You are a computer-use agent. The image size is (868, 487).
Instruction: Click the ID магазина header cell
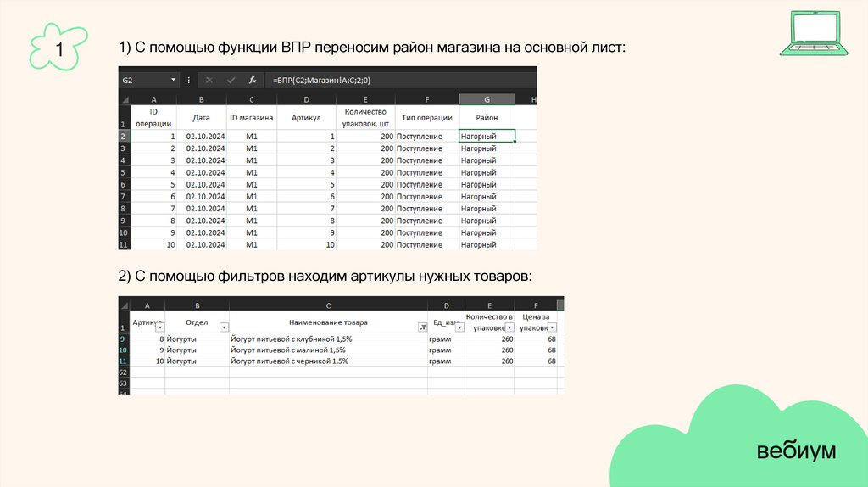coord(251,117)
